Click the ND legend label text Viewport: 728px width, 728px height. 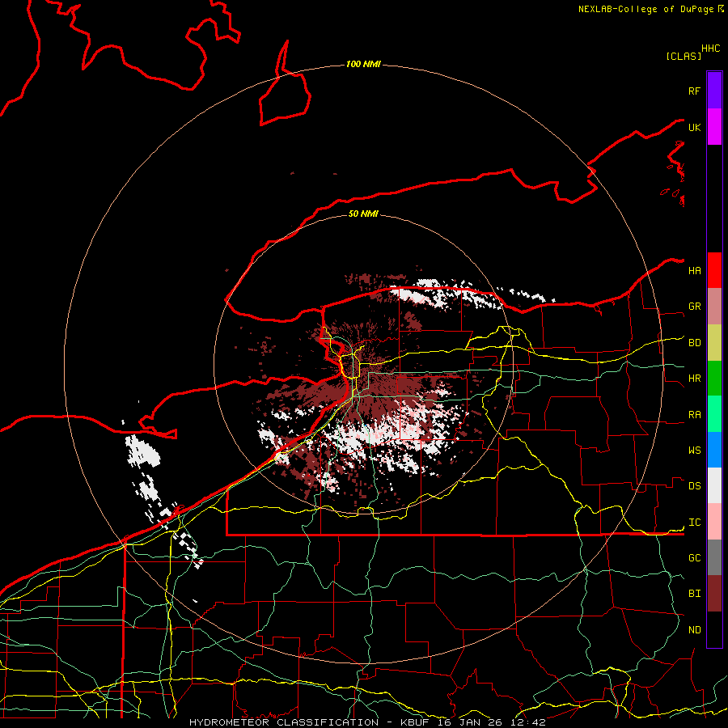click(x=694, y=630)
